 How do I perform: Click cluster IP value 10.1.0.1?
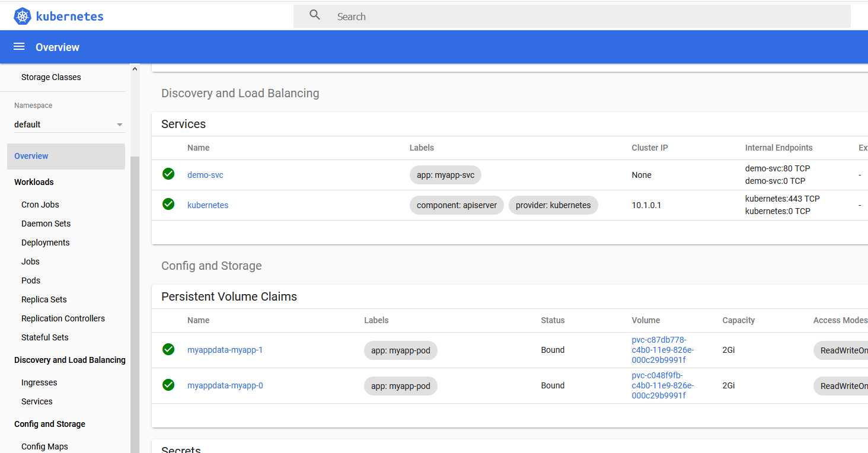coord(646,205)
